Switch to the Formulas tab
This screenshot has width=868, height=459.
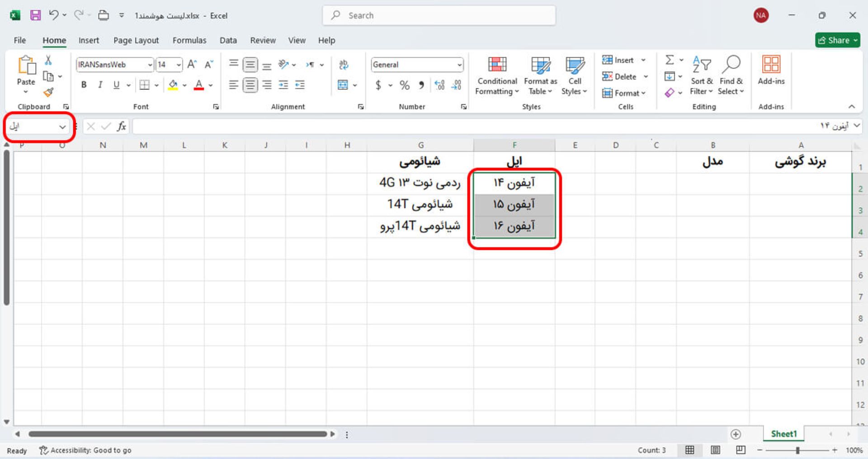pyautogui.click(x=189, y=40)
